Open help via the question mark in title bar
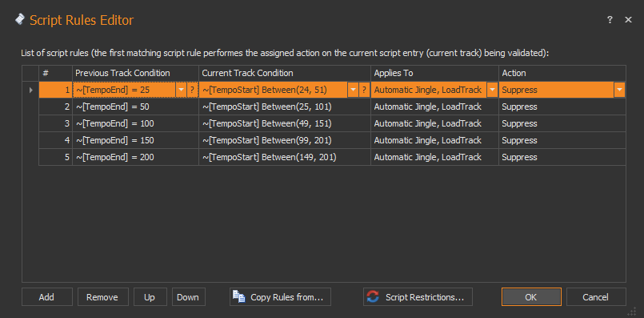The width and height of the screenshot is (644, 318). [x=610, y=19]
